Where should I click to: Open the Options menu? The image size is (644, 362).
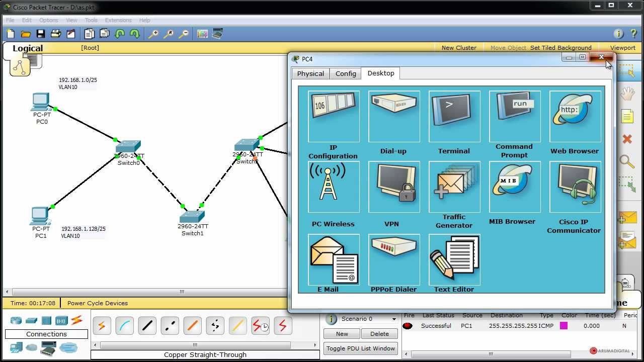[x=49, y=20]
